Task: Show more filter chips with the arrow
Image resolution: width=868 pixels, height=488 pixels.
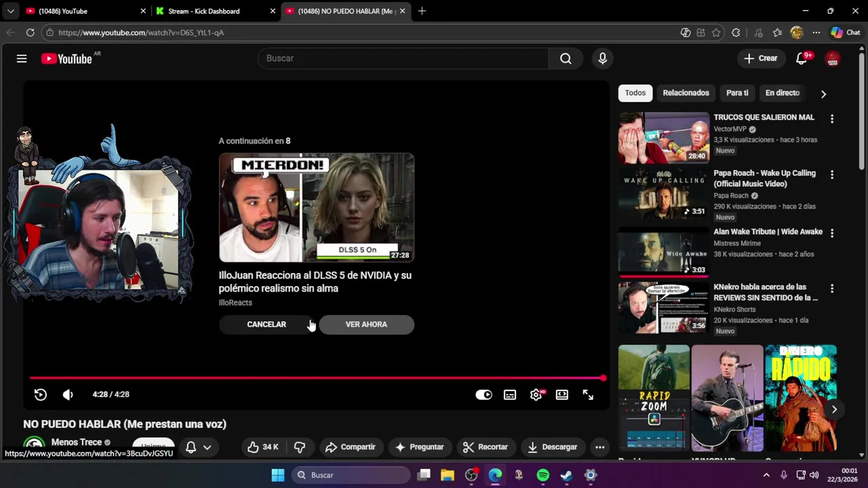Action: point(823,94)
